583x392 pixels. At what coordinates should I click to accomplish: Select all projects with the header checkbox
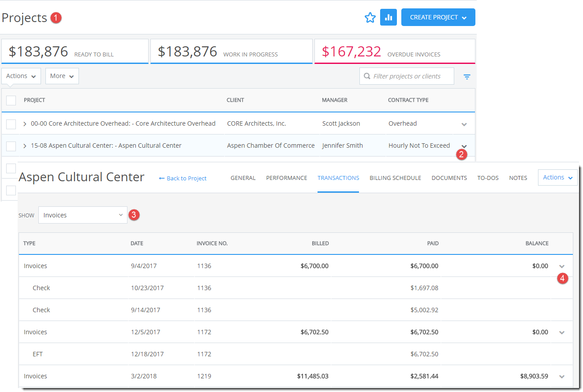(x=11, y=100)
